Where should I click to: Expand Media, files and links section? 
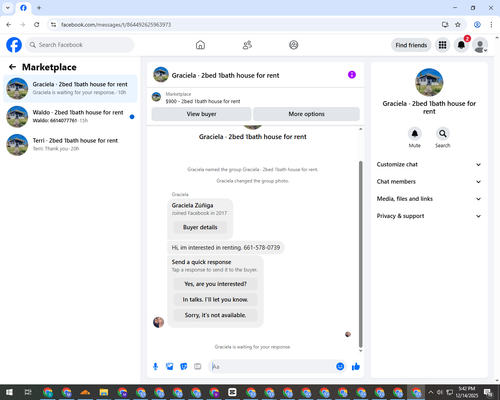click(429, 199)
